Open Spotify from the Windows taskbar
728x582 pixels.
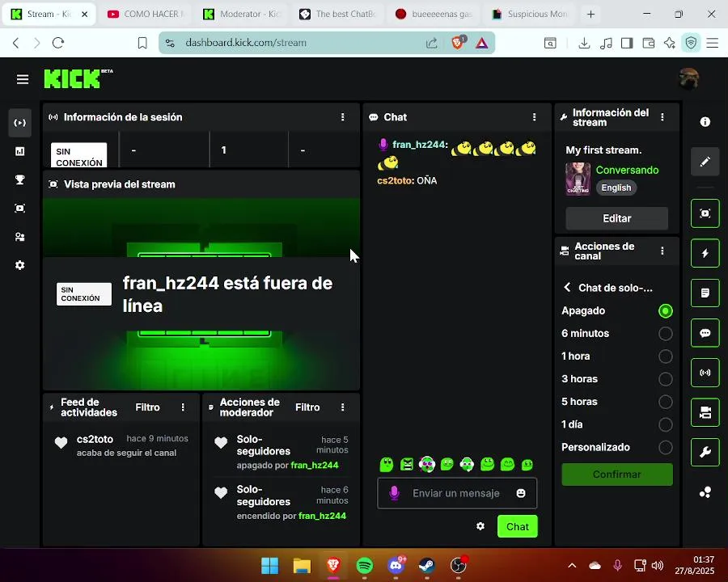365,565
